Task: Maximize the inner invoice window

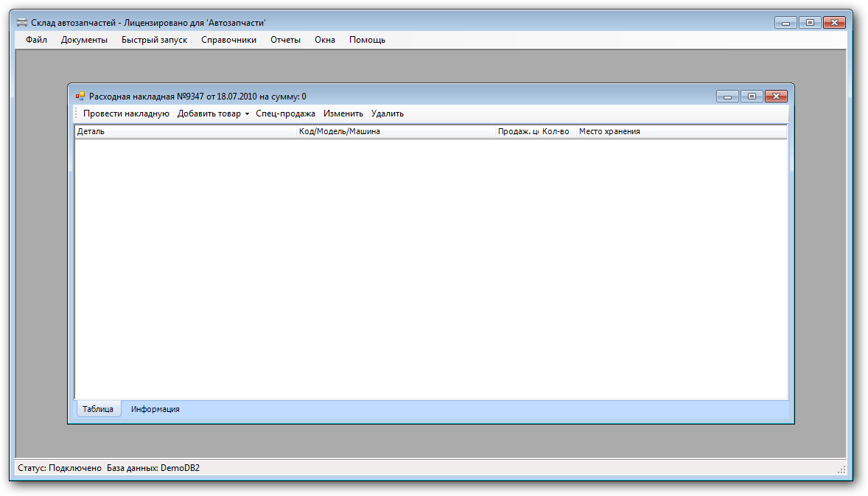Action: click(752, 97)
